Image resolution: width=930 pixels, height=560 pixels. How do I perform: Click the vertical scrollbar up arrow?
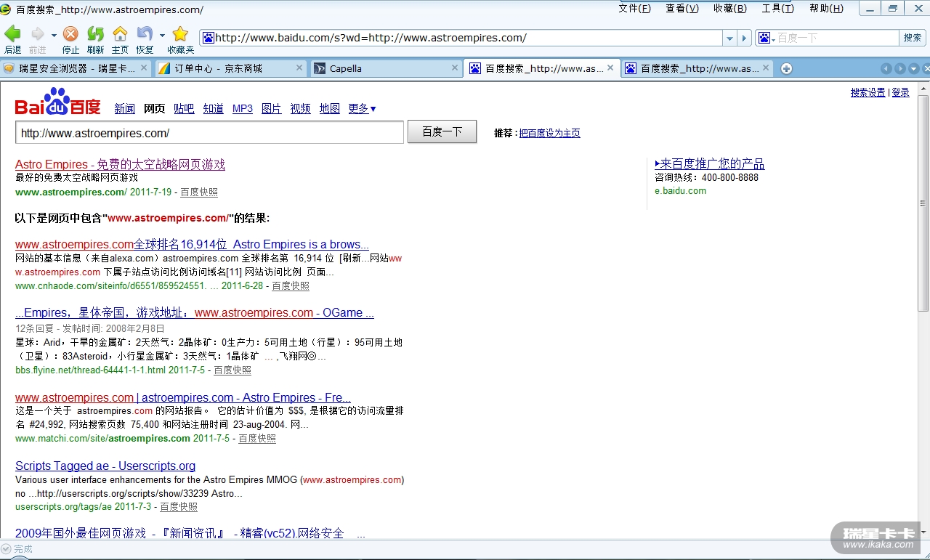coord(923,89)
